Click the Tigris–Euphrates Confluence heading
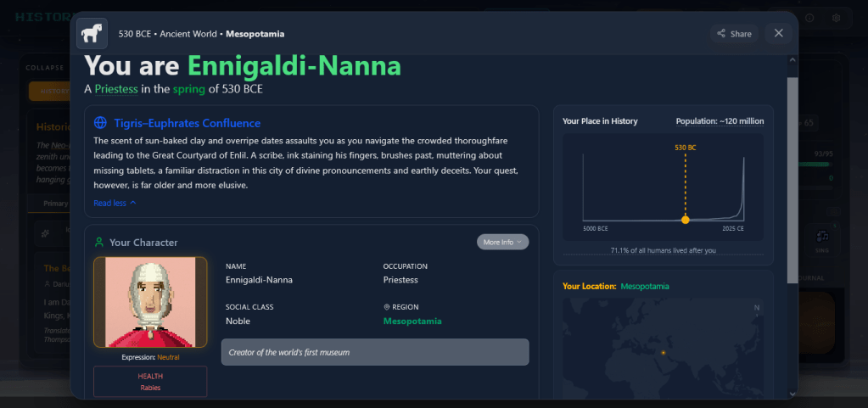 [x=187, y=123]
